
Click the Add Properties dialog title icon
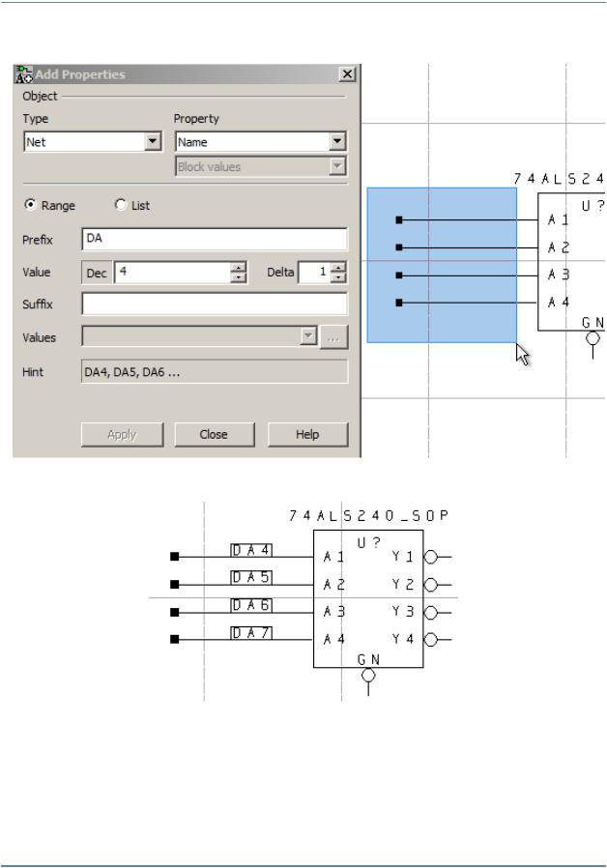[24, 74]
